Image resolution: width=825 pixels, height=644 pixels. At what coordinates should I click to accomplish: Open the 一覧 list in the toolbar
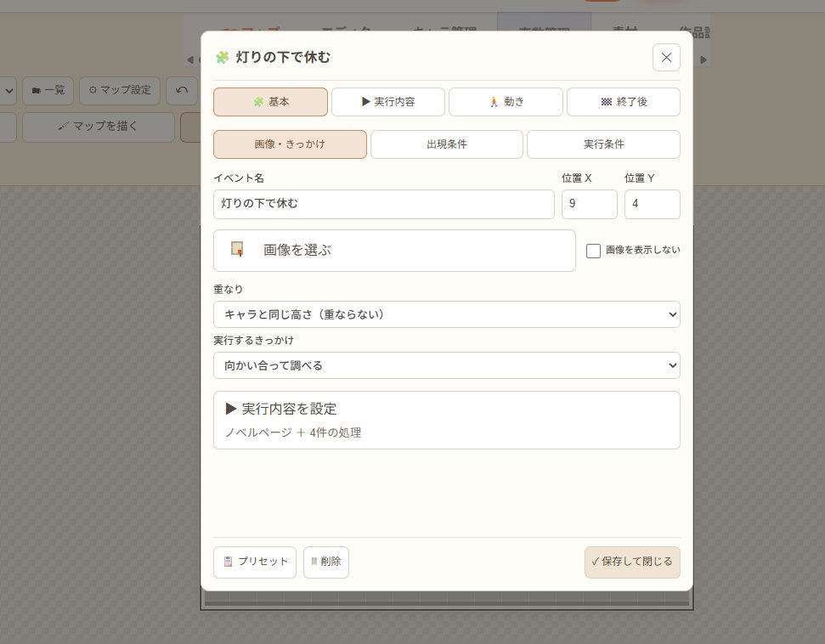tap(48, 91)
